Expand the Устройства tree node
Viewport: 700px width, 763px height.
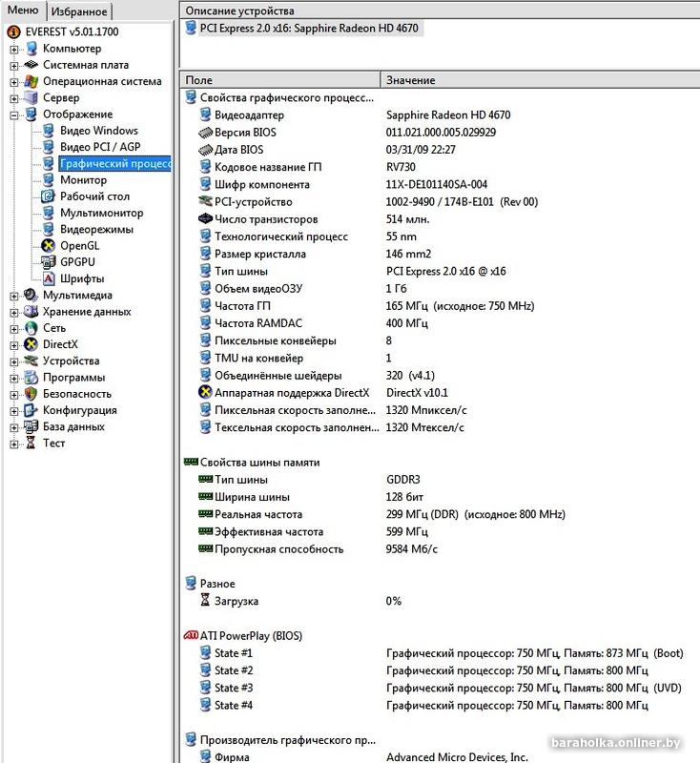[14, 362]
